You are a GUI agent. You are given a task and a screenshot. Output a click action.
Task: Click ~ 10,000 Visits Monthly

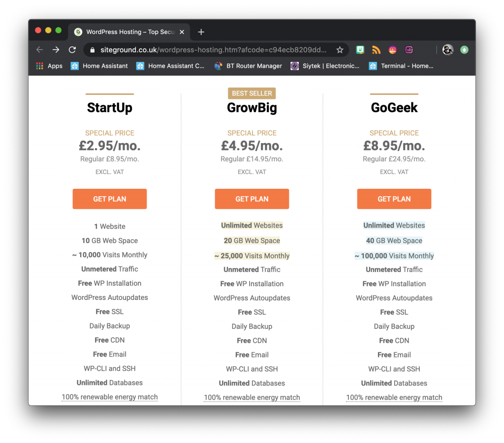tap(110, 255)
